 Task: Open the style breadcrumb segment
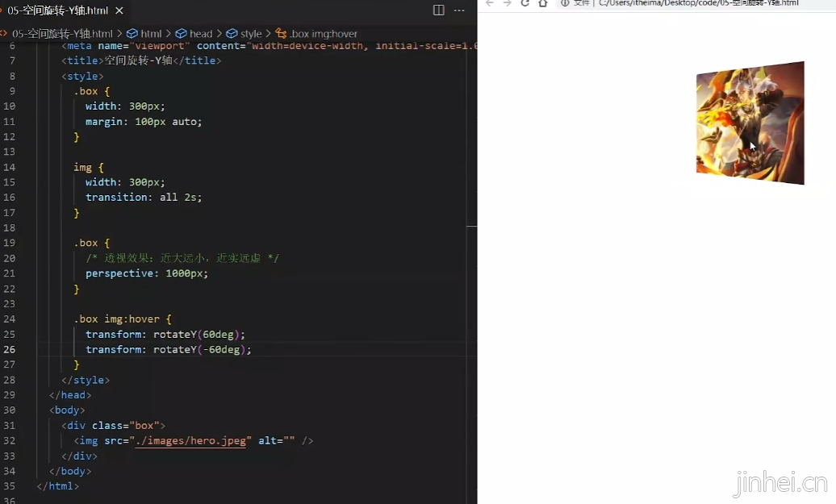click(x=245, y=34)
